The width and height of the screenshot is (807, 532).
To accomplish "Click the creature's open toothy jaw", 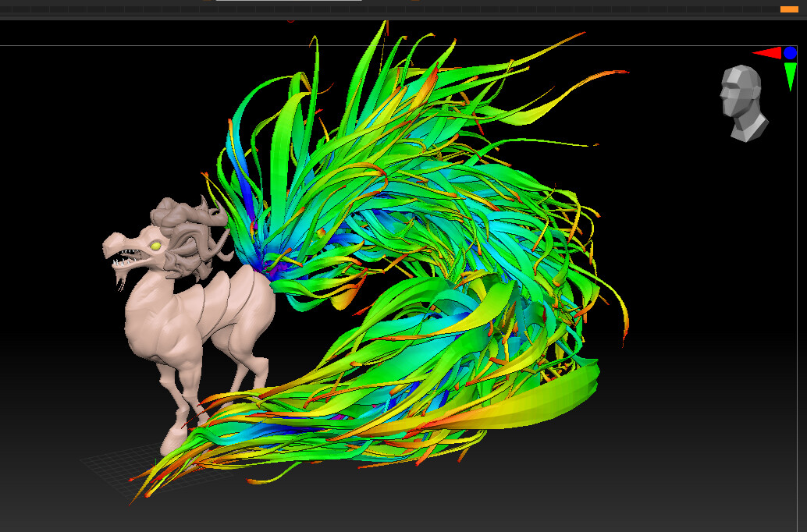I will click(125, 257).
